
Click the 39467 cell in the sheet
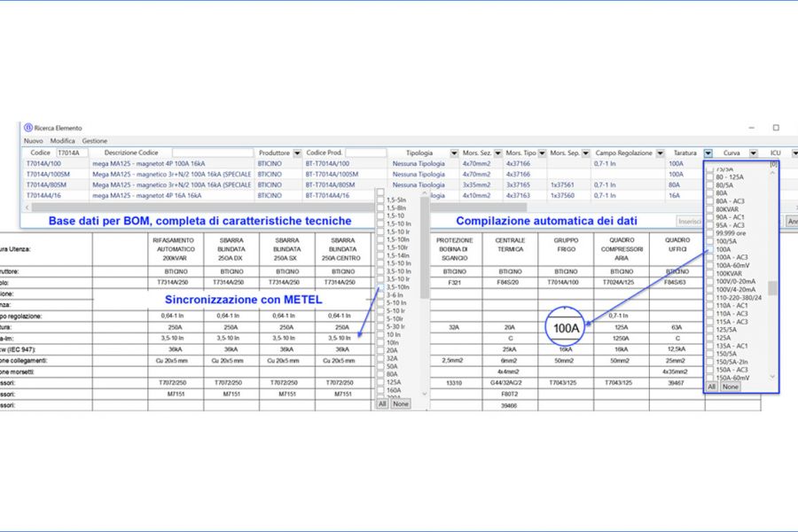pyautogui.click(x=677, y=382)
